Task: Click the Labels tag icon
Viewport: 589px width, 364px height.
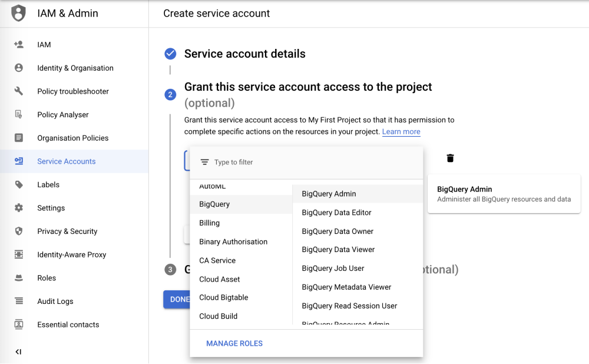Action: click(19, 184)
